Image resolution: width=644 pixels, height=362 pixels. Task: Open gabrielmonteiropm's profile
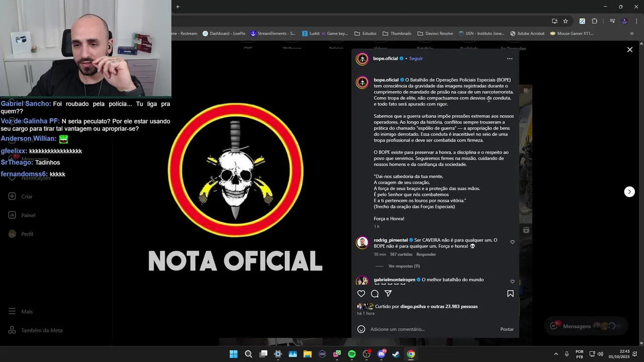394,280
